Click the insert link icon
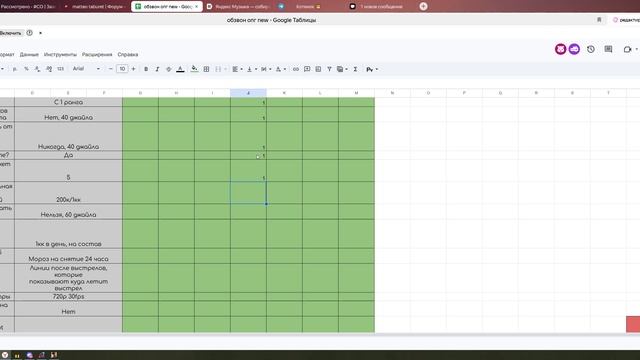 pos(296,69)
